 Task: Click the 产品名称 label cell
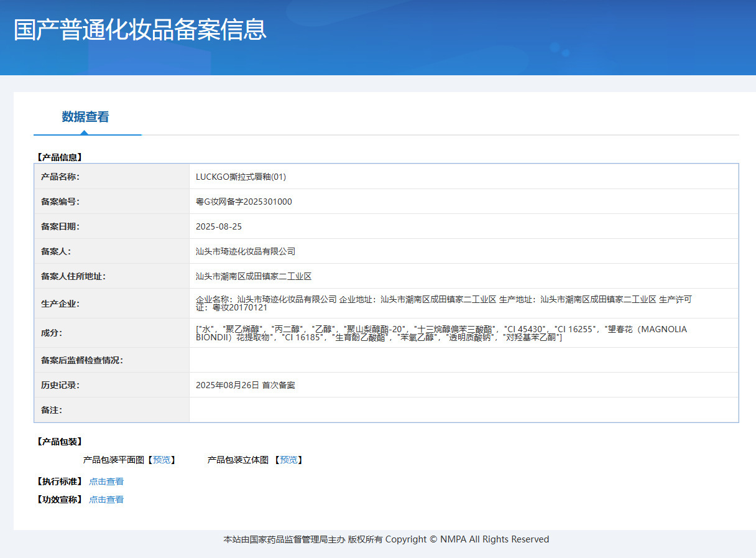[x=112, y=177]
